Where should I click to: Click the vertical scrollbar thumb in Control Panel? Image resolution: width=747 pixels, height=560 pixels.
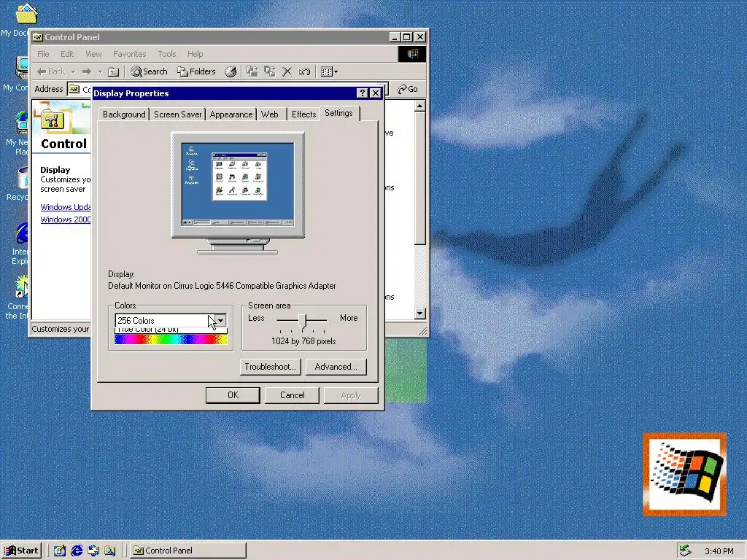419,178
